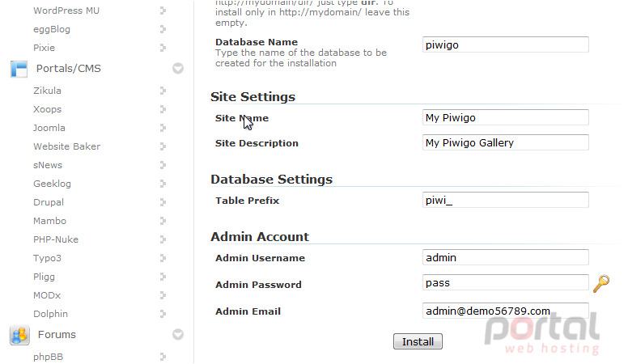The image size is (628, 364).
Task: Click the arrow icon next to WordPress MU
Action: tap(163, 11)
